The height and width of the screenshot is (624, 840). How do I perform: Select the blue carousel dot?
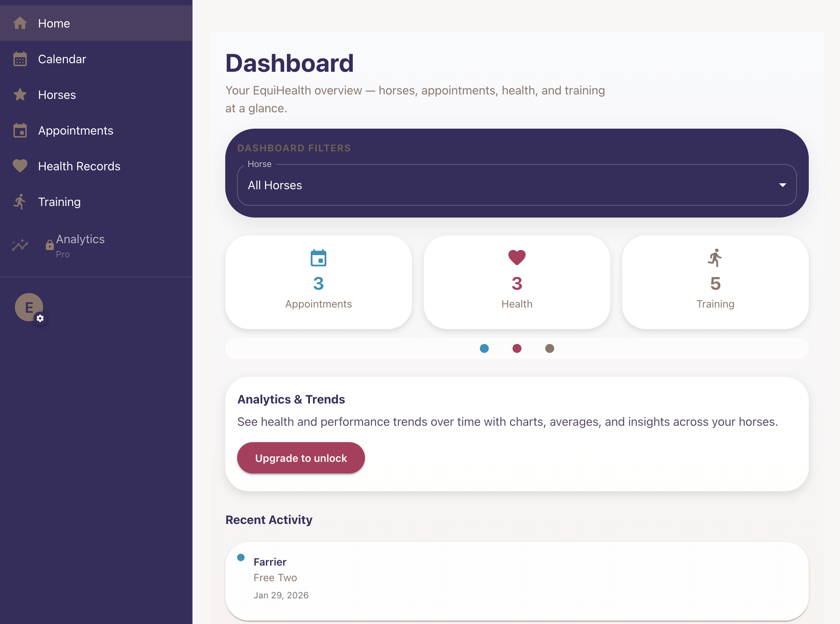pos(484,348)
